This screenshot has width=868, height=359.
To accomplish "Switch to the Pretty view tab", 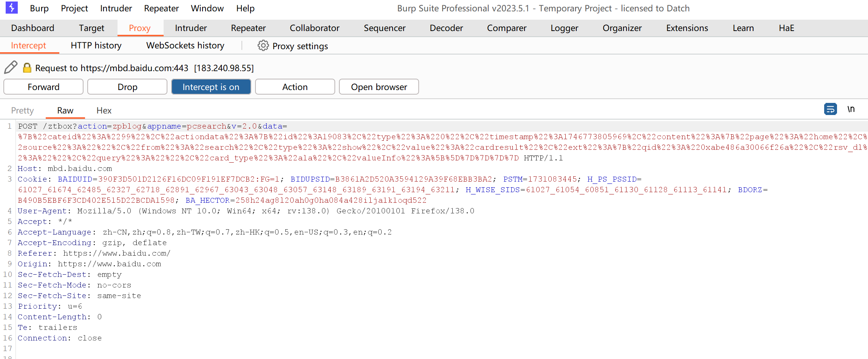I will (x=23, y=110).
